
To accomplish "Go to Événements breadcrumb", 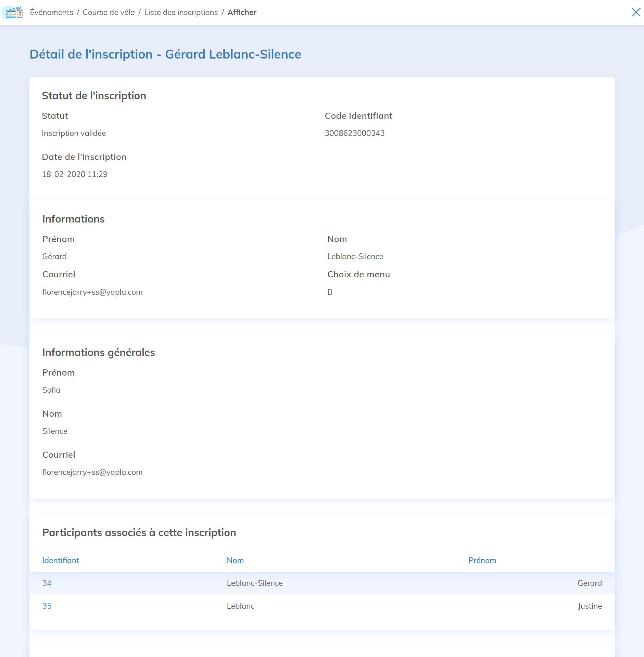I will [51, 12].
